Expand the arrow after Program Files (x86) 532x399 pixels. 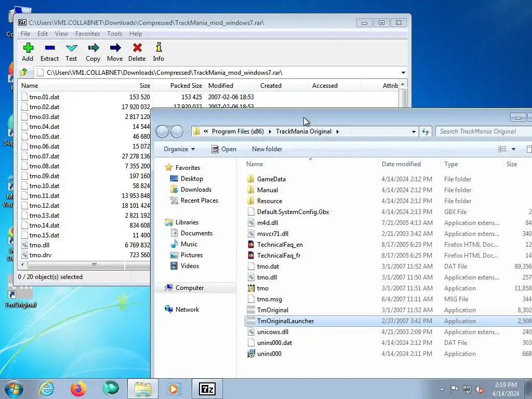pyautogui.click(x=270, y=131)
